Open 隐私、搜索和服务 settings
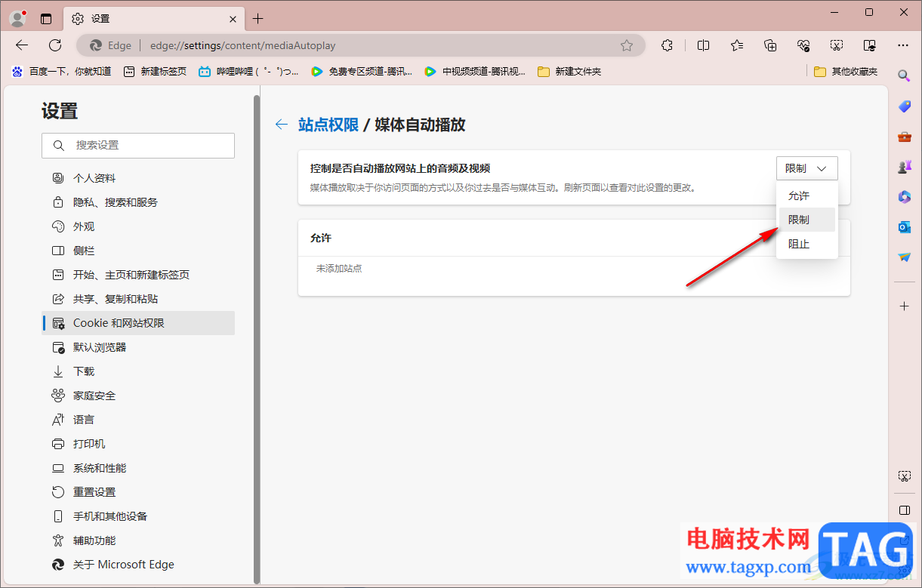The image size is (922, 588). (138, 202)
